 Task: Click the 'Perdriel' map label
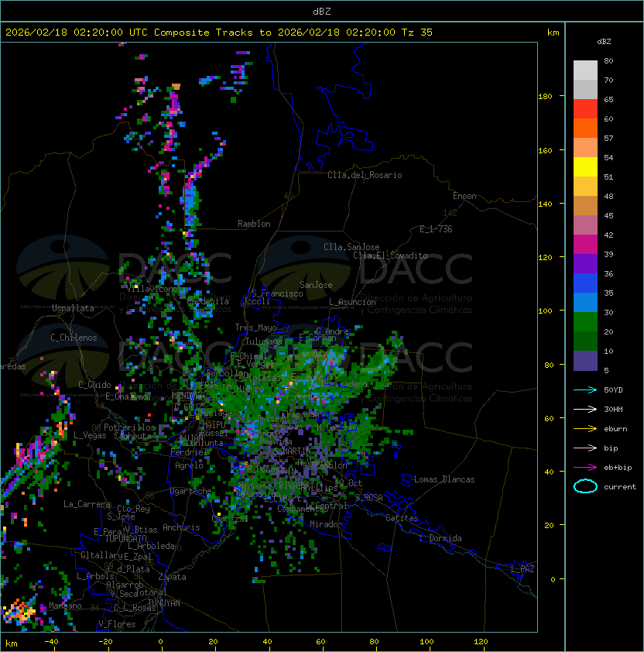(187, 452)
